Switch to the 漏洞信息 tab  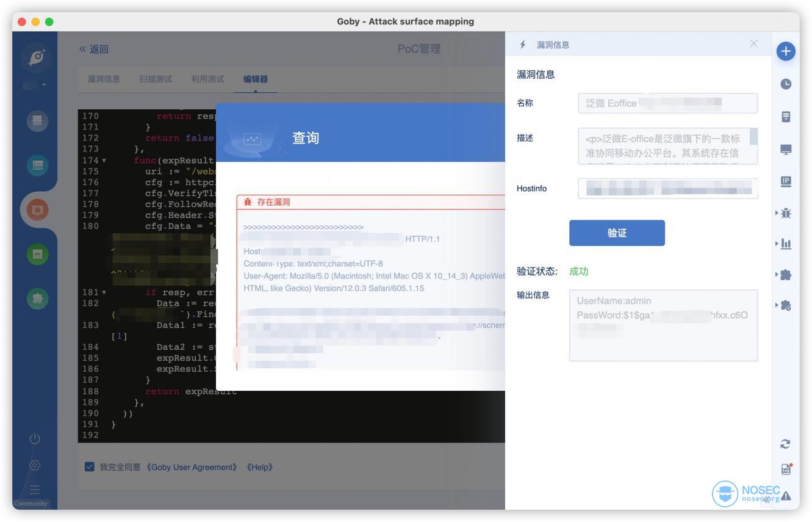[x=104, y=79]
